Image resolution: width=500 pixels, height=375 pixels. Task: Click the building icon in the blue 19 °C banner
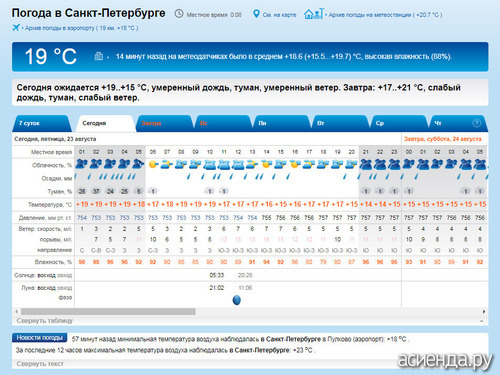(x=99, y=56)
